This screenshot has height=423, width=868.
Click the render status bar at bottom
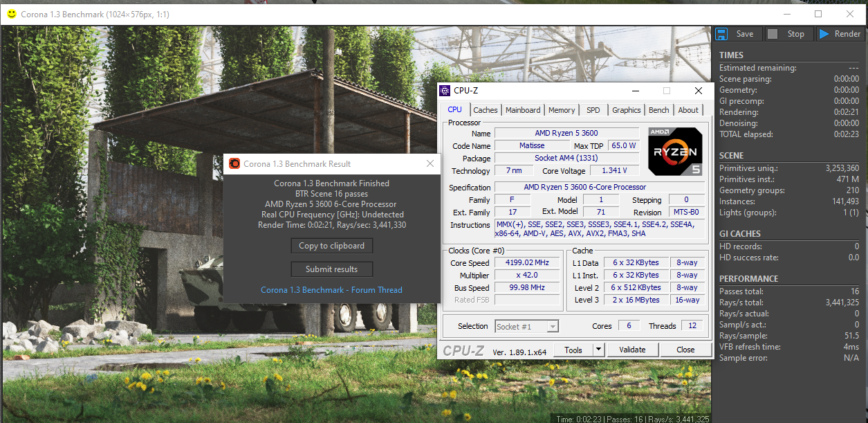632,419
